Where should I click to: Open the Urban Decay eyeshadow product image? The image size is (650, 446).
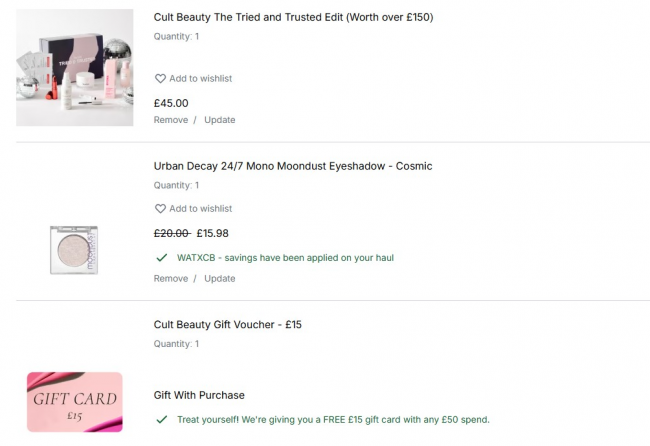[75, 247]
